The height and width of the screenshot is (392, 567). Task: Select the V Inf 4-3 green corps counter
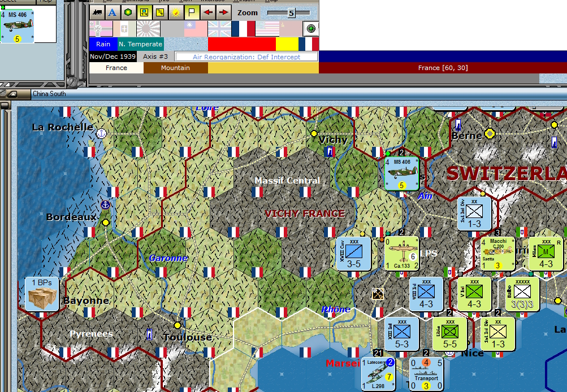click(x=474, y=294)
